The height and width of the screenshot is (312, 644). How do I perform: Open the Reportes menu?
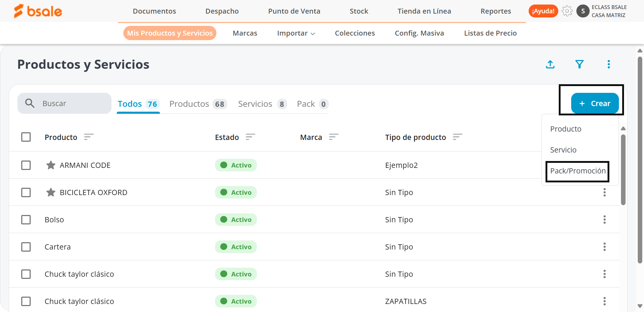496,11
